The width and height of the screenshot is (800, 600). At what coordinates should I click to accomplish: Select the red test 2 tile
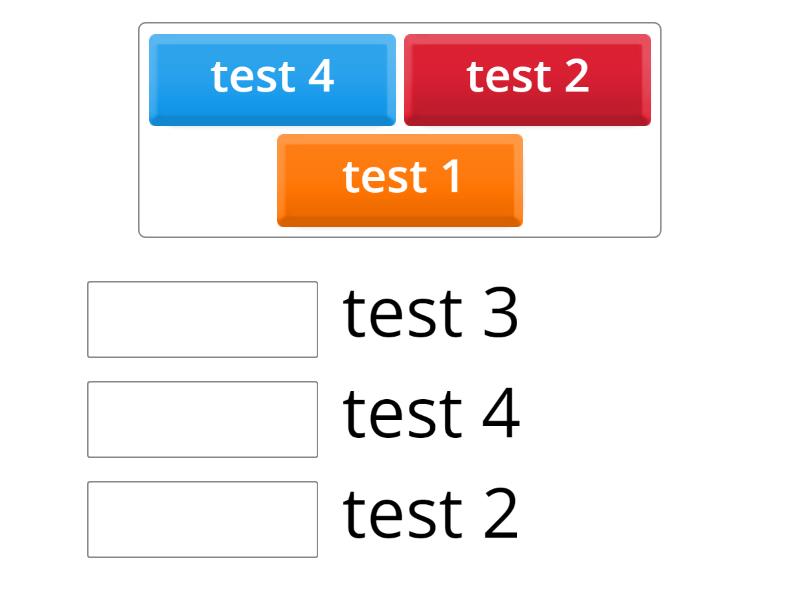[527, 80]
